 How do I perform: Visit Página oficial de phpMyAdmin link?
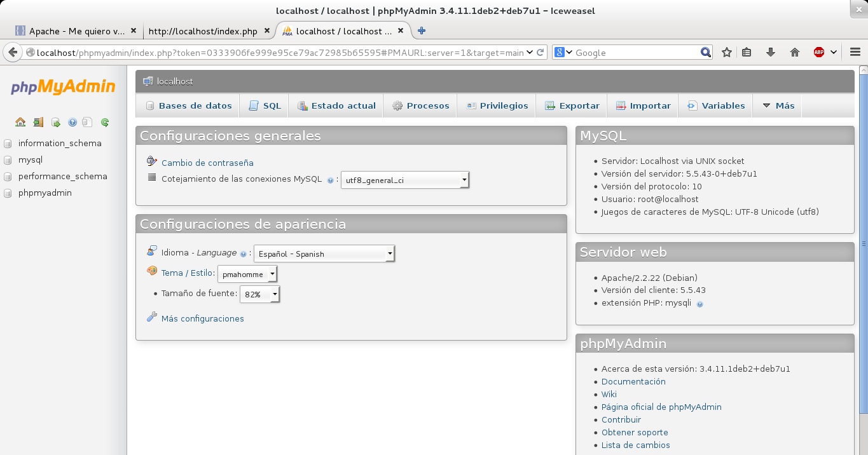click(661, 407)
